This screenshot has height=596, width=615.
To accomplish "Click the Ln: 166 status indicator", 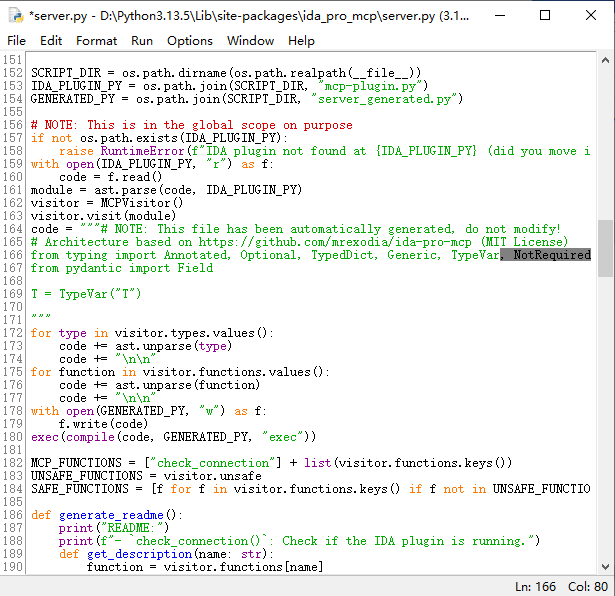I will [x=537, y=585].
